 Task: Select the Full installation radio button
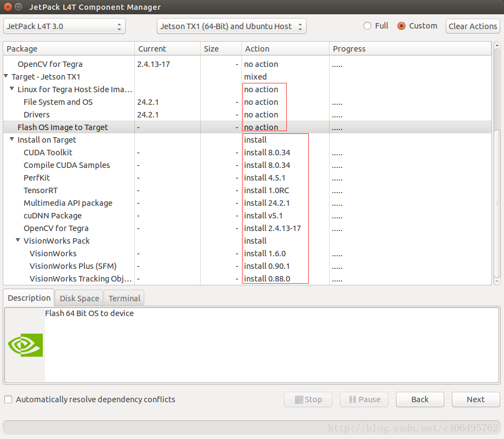pyautogui.click(x=367, y=26)
